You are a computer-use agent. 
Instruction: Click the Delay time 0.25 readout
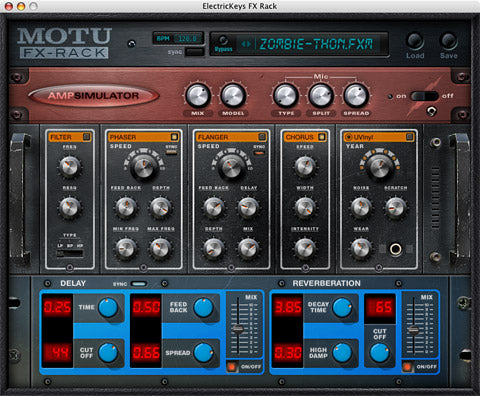click(x=57, y=307)
